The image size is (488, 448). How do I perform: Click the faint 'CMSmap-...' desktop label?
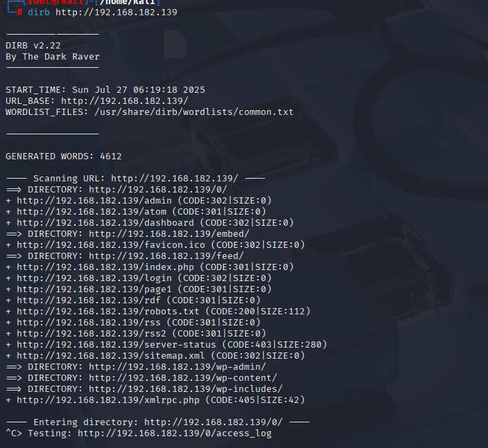(x=98, y=75)
